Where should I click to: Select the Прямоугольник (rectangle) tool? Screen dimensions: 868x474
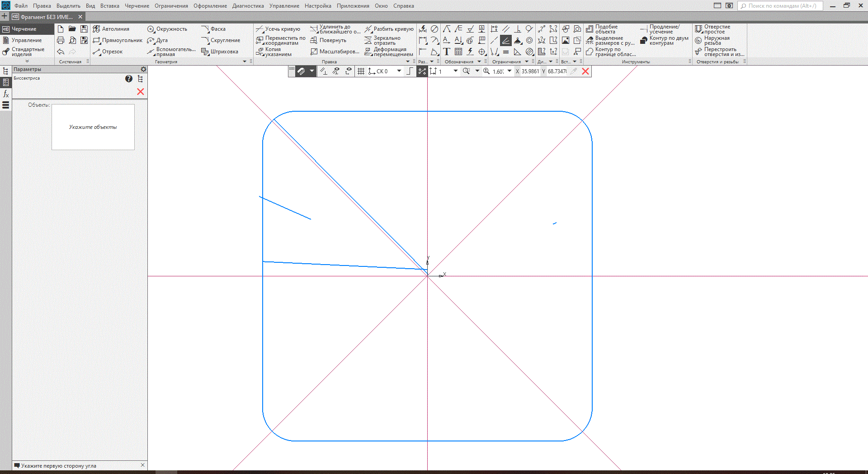pyautogui.click(x=118, y=40)
